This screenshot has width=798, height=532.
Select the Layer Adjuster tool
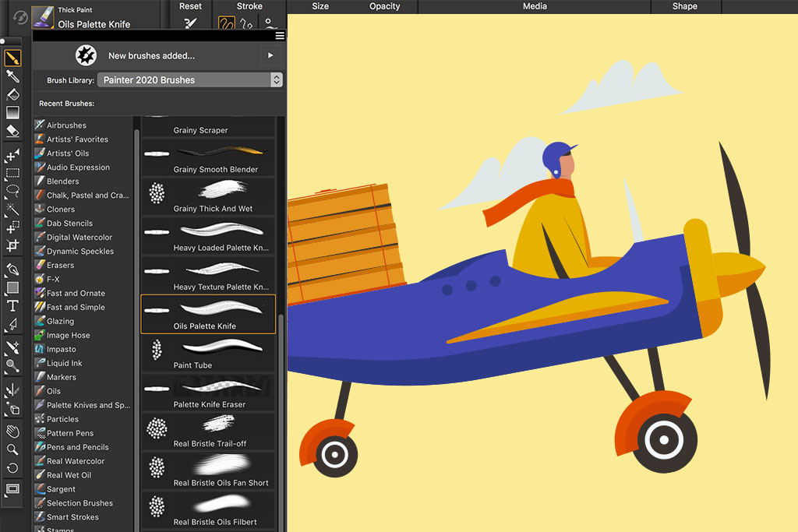pyautogui.click(x=12, y=155)
